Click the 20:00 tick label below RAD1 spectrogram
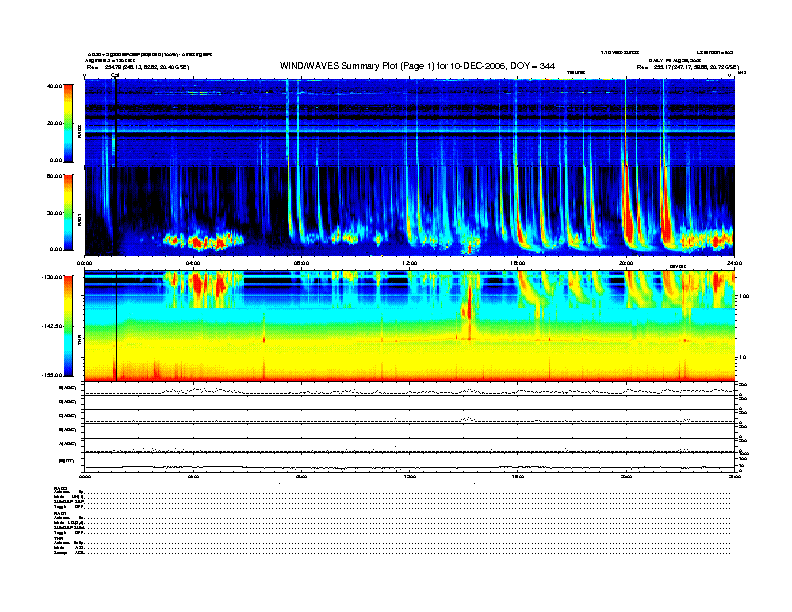 pos(626,263)
